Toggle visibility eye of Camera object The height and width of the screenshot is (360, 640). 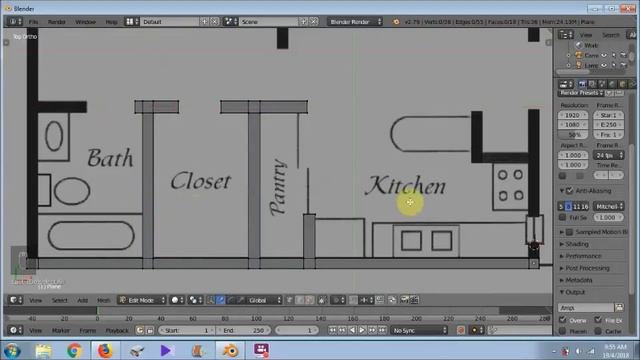[604, 55]
